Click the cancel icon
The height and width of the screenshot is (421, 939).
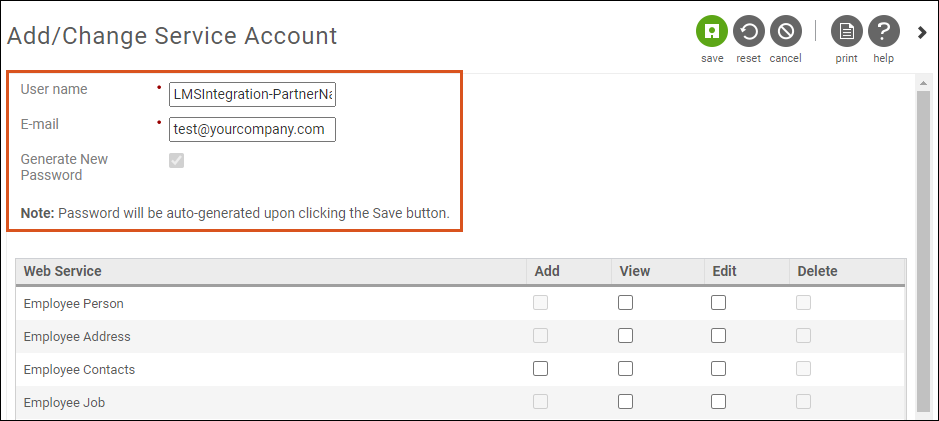[785, 32]
